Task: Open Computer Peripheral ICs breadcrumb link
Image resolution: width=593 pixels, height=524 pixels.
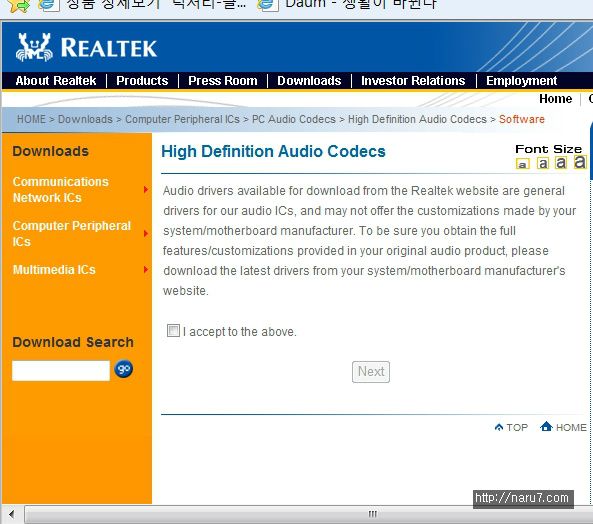Action: click(x=182, y=119)
